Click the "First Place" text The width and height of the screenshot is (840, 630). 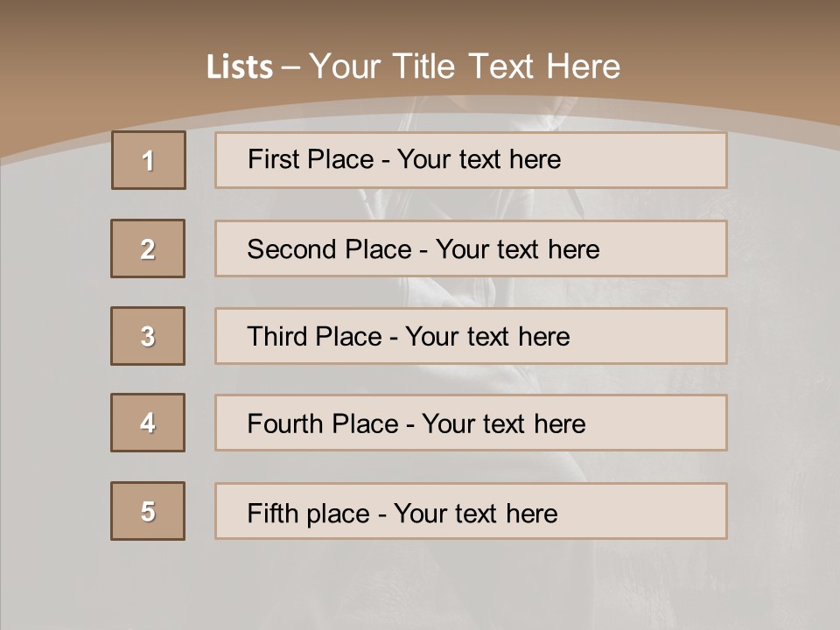tap(312, 159)
